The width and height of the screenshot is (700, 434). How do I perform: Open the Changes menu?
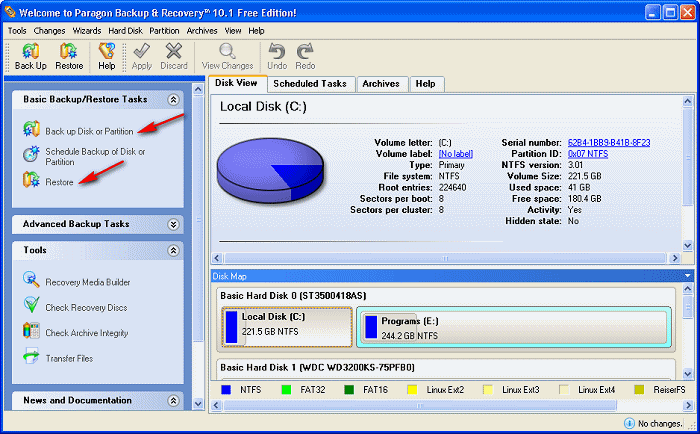[50, 31]
